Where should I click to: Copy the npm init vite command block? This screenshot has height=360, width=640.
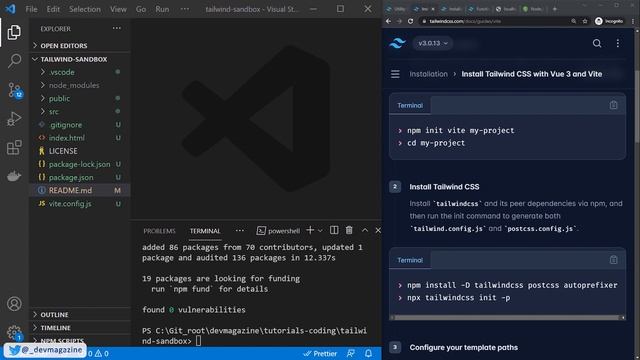point(613,105)
